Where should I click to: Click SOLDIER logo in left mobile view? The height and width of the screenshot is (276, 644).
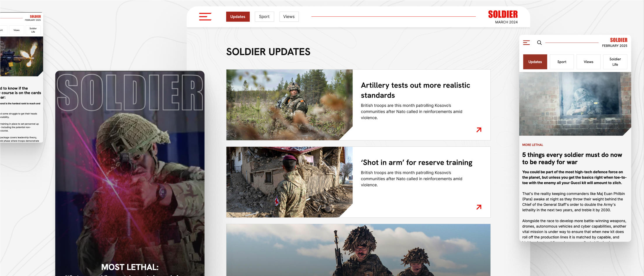pyautogui.click(x=35, y=17)
